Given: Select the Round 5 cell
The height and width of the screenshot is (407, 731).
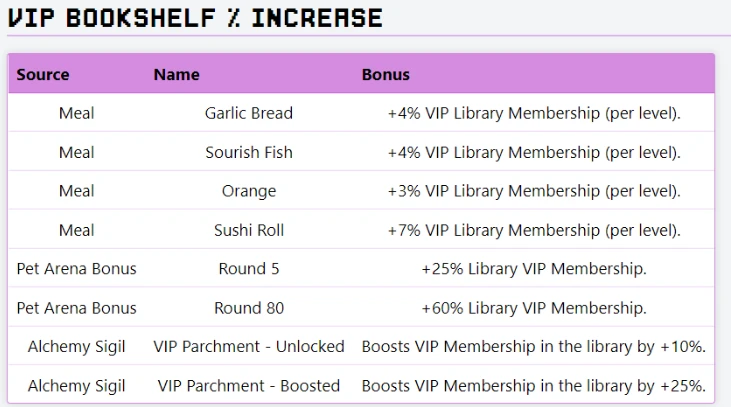Looking at the screenshot, I should 248,269.
